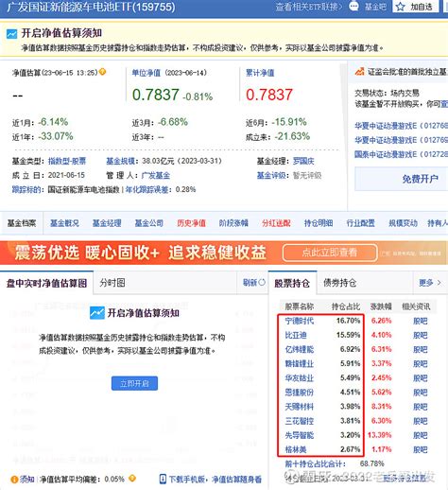Open 股吧 link in 宁德时代 row
The height and width of the screenshot is (490, 448).
click(x=421, y=321)
